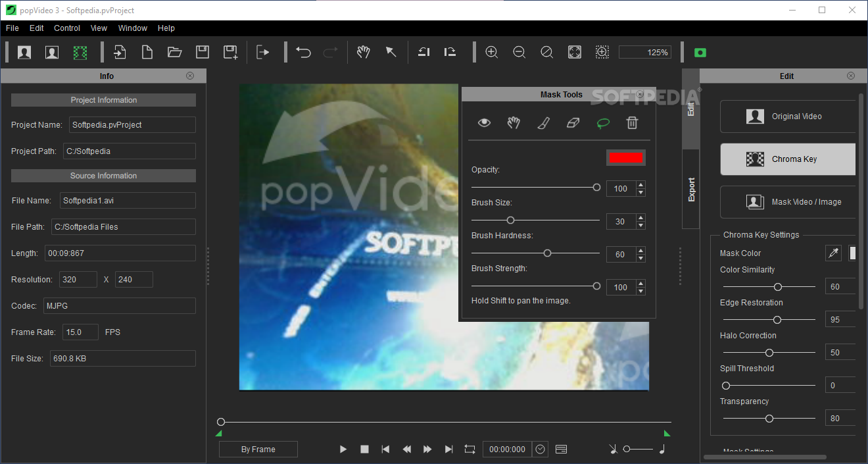Play the video
The image size is (868, 464).
coord(343,449)
